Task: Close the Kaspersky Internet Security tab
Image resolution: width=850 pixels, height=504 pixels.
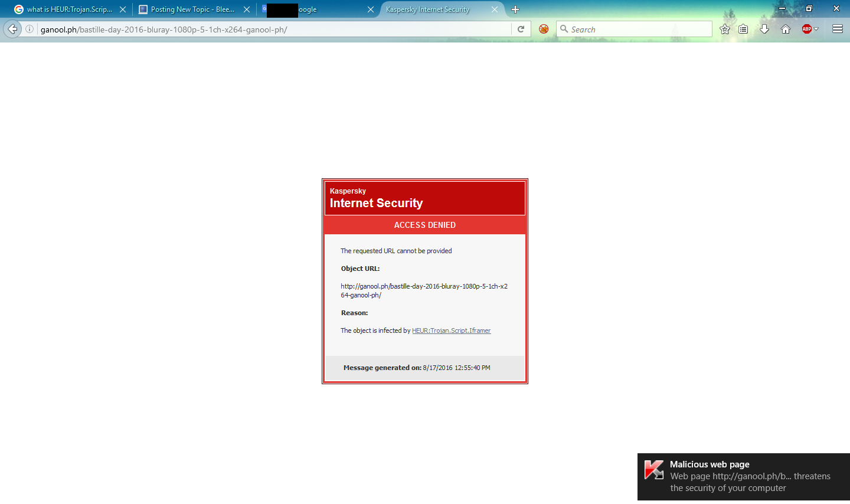Action: (495, 9)
